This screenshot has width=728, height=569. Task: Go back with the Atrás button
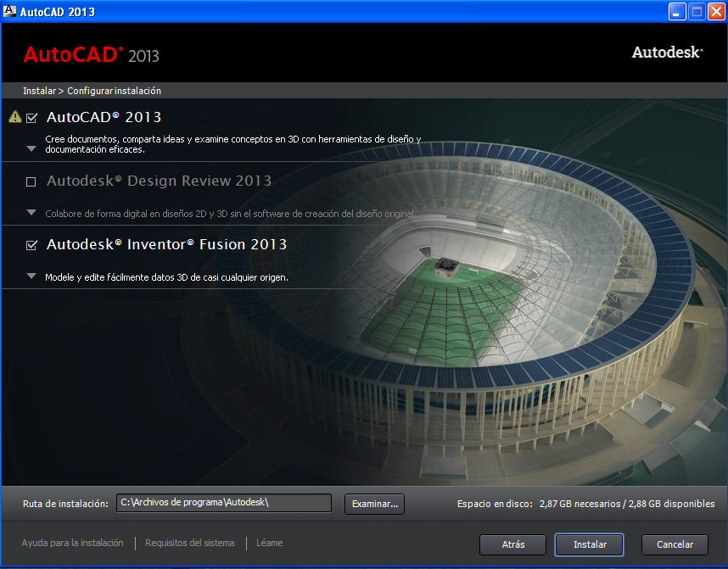(513, 544)
